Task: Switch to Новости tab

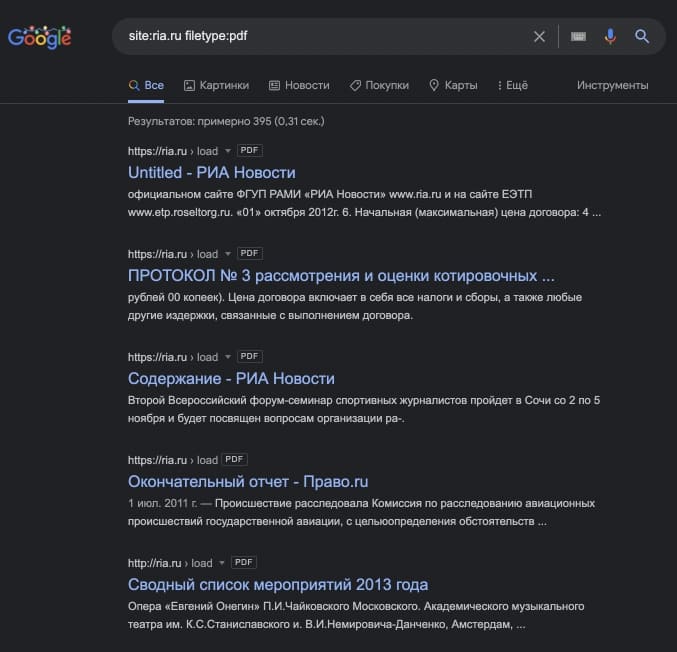Action: pyautogui.click(x=299, y=85)
